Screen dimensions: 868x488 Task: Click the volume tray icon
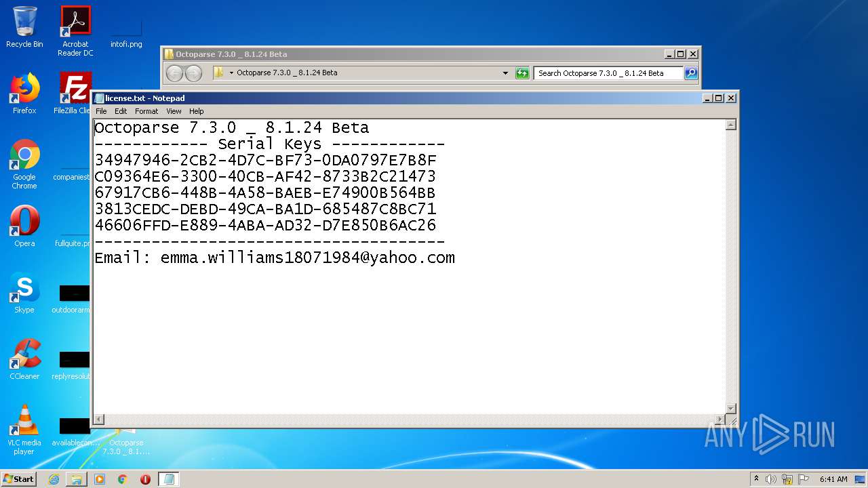point(771,479)
